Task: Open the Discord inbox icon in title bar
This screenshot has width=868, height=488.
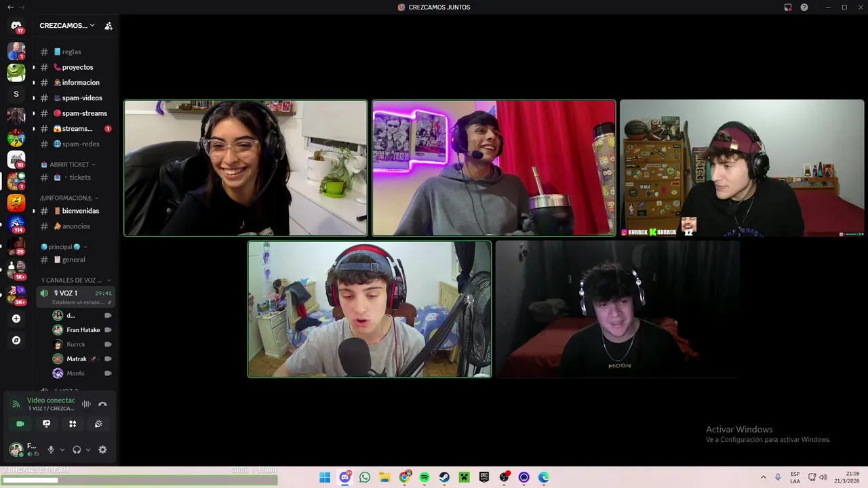Action: coord(788,7)
